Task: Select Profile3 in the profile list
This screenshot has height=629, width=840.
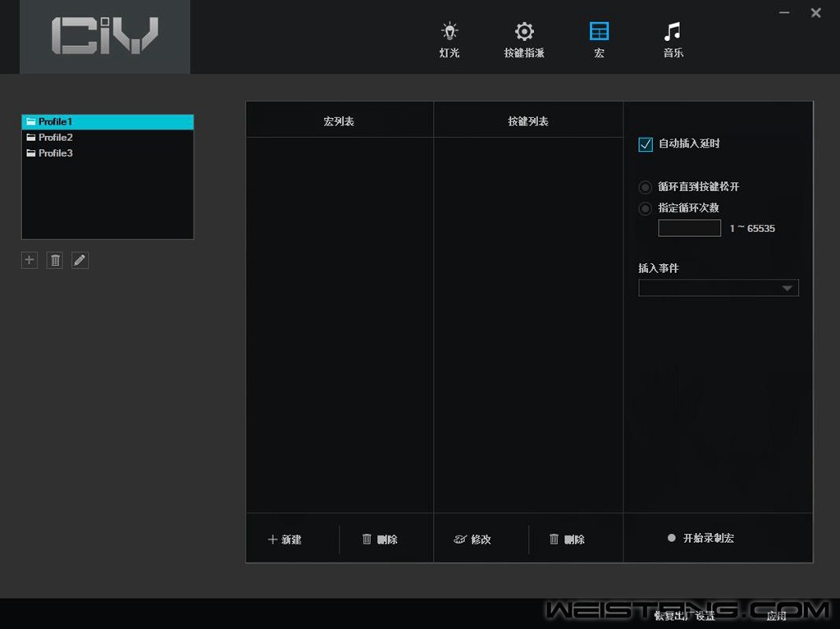Action: (x=107, y=153)
